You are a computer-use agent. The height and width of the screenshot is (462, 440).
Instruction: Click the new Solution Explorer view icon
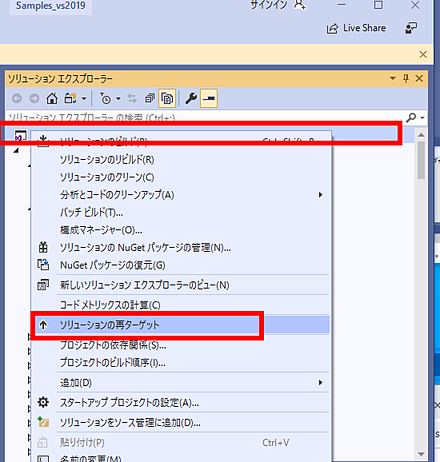[x=43, y=285]
